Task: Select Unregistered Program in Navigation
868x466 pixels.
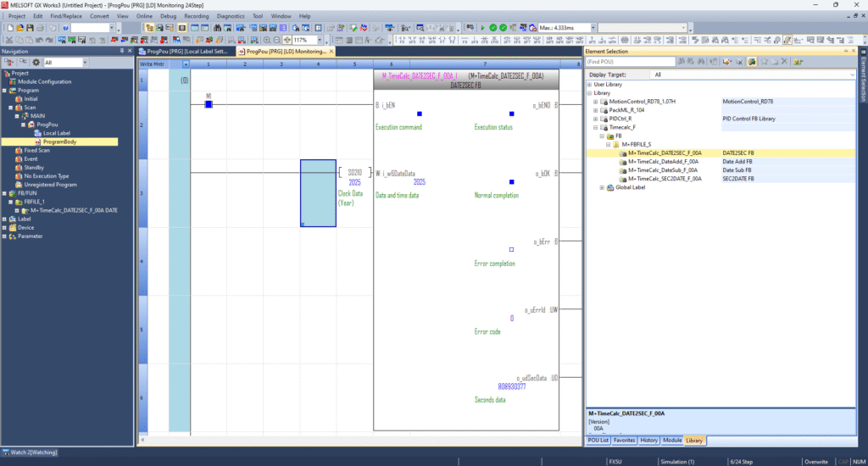Action: pos(50,185)
